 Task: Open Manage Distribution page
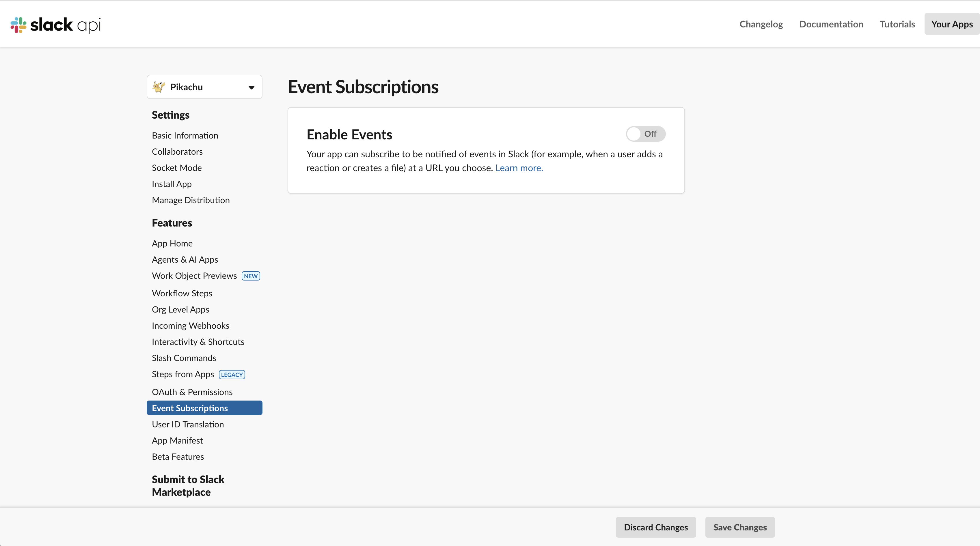[191, 200]
